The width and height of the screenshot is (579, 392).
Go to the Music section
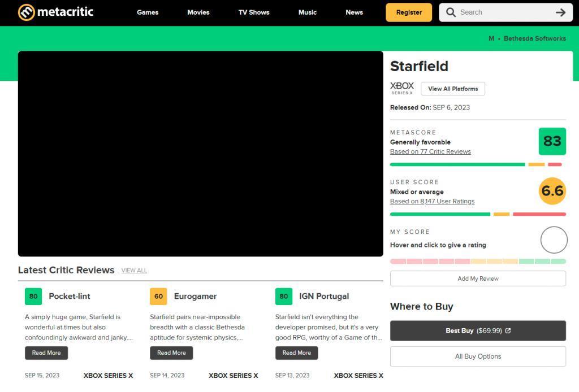click(308, 12)
